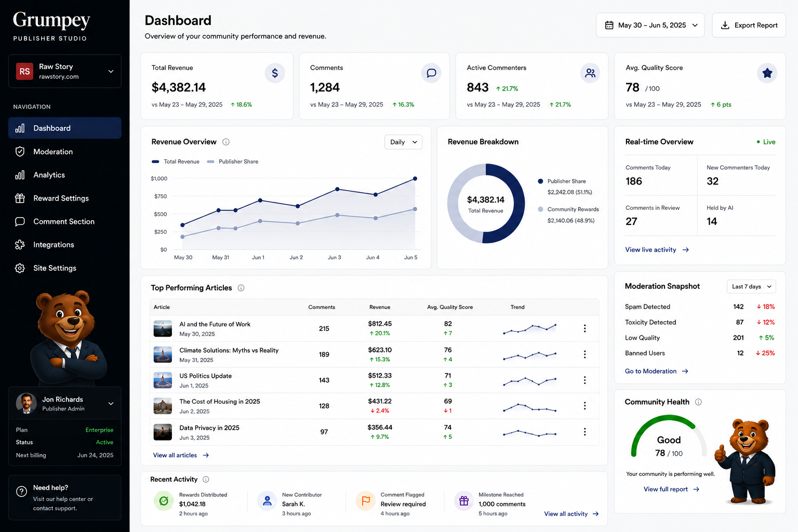This screenshot has width=798, height=532.
Task: Click the question mark help icon
Action: (21, 491)
